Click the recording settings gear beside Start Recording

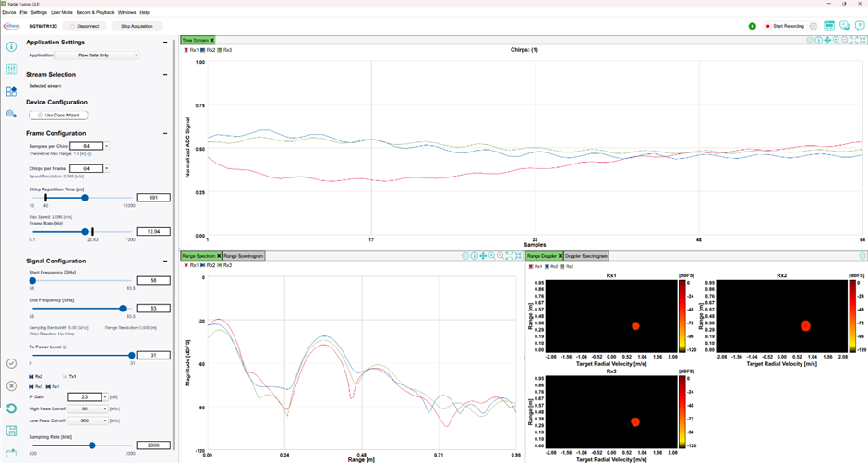click(814, 26)
